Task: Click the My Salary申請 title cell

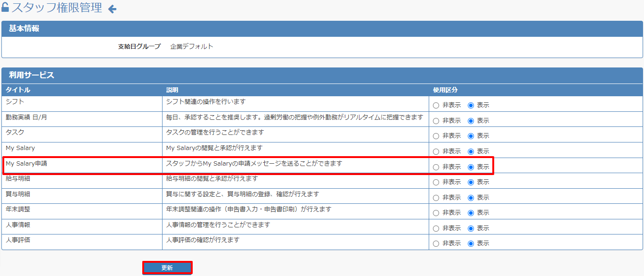Action: (x=82, y=166)
